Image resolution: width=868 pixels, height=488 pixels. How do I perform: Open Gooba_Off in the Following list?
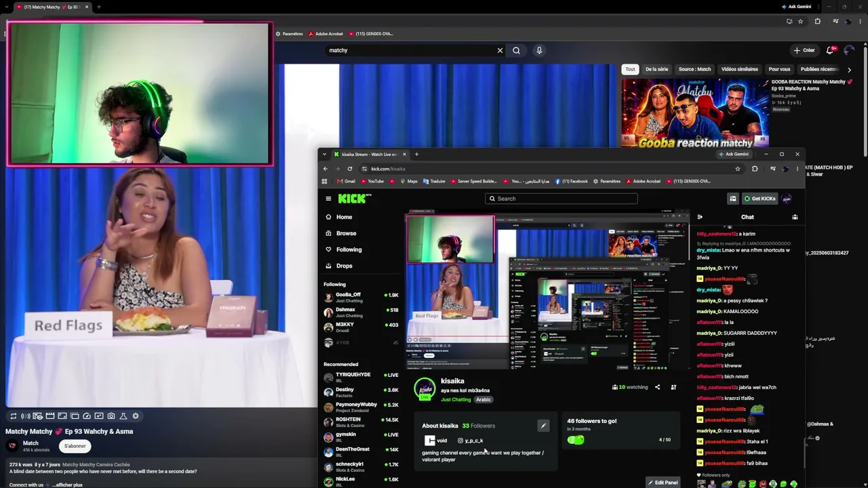[361, 297]
